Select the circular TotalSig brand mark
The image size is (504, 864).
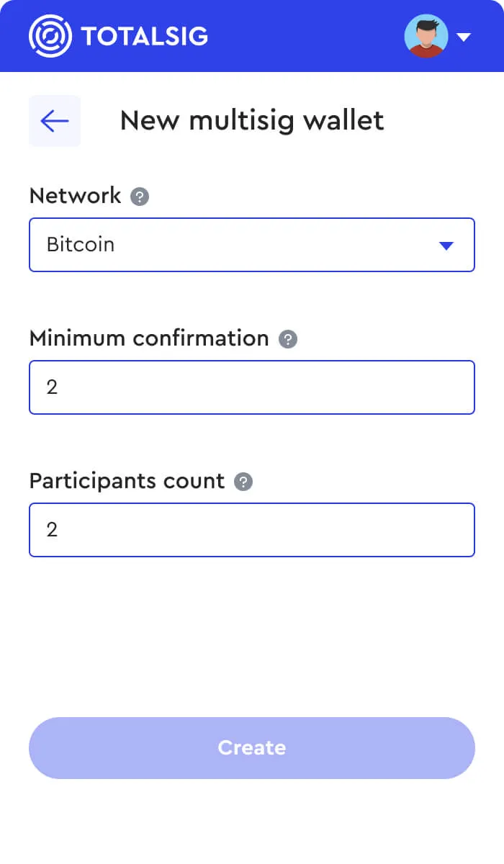(49, 36)
